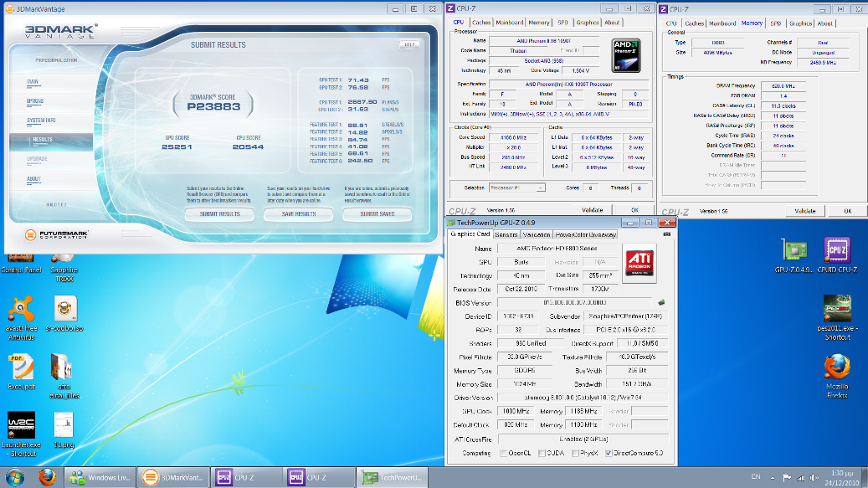
Task: Click the ATI Radeon logo in GPU-Z
Action: [639, 263]
